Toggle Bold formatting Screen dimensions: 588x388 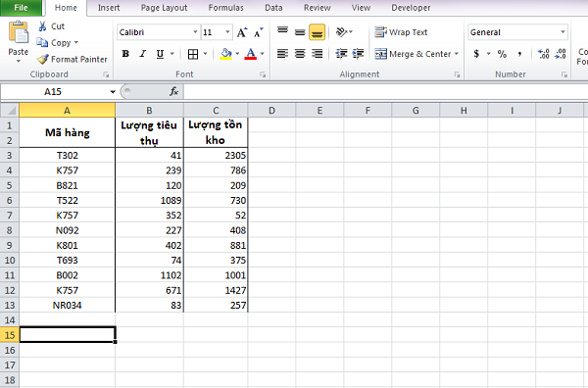coord(125,54)
